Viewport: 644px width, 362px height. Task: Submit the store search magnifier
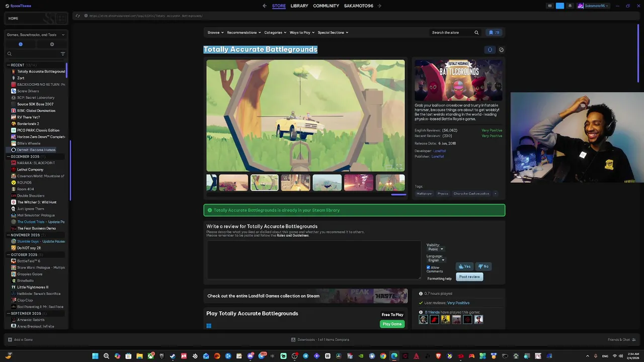476,33
